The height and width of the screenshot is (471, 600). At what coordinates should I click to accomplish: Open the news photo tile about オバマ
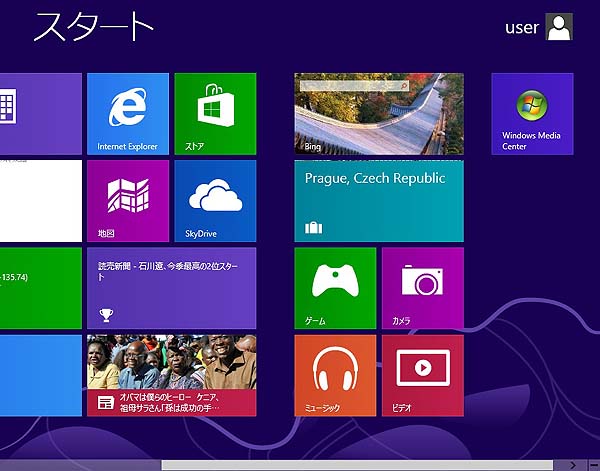click(x=171, y=375)
